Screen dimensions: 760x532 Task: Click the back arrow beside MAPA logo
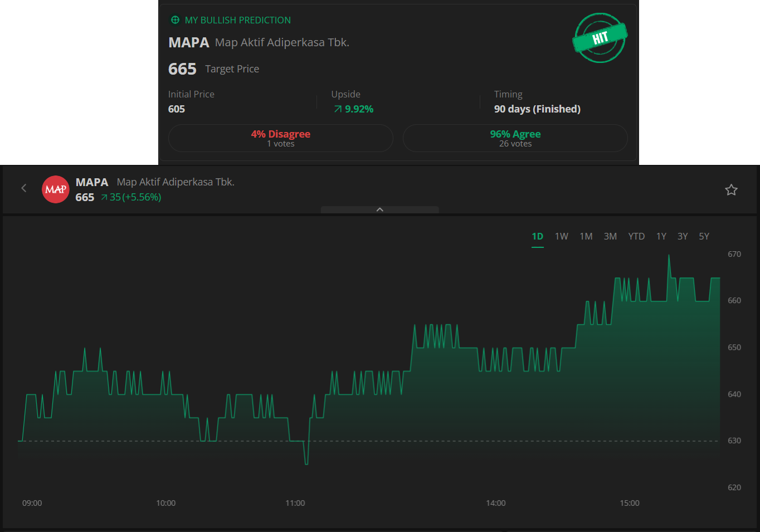[x=23, y=188]
